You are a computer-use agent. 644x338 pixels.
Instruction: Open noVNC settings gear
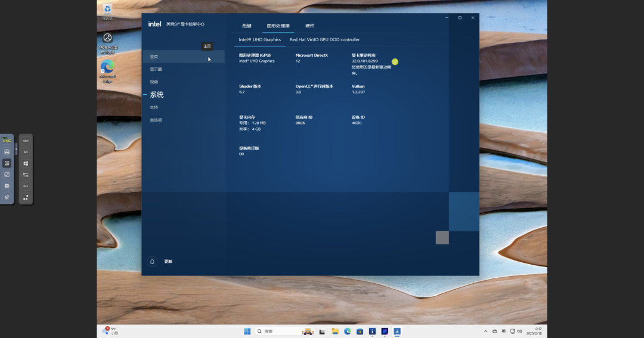click(x=7, y=185)
